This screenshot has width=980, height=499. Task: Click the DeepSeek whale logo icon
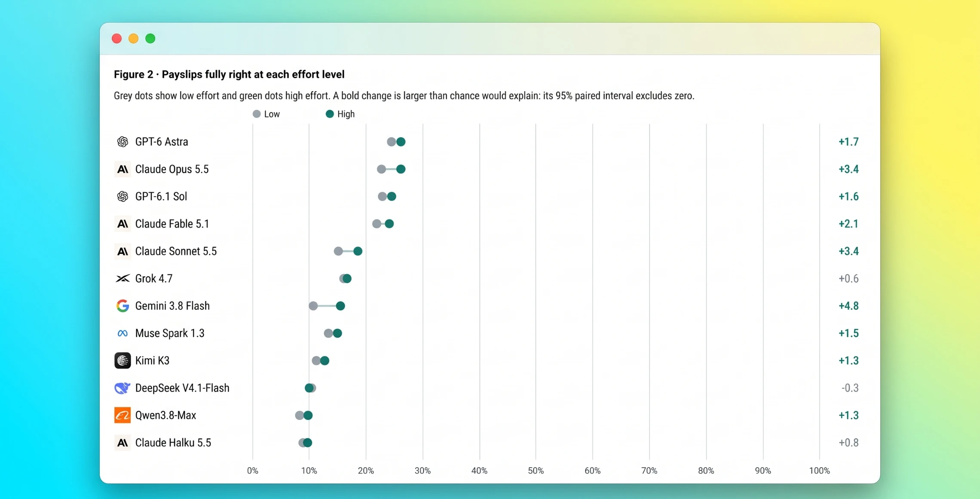click(122, 388)
